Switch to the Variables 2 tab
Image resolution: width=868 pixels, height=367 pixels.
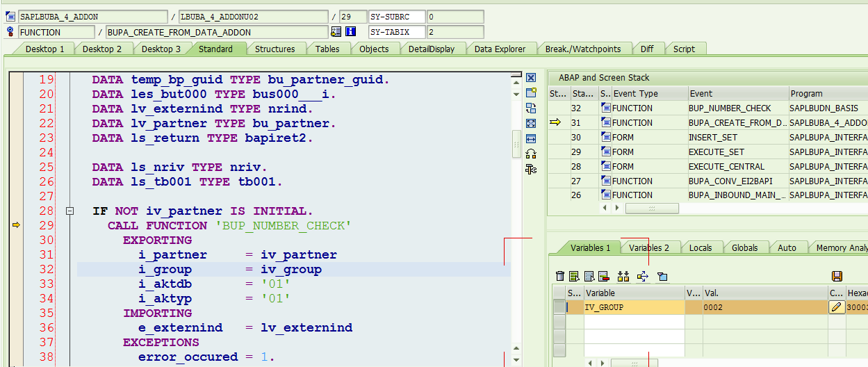[x=649, y=247]
